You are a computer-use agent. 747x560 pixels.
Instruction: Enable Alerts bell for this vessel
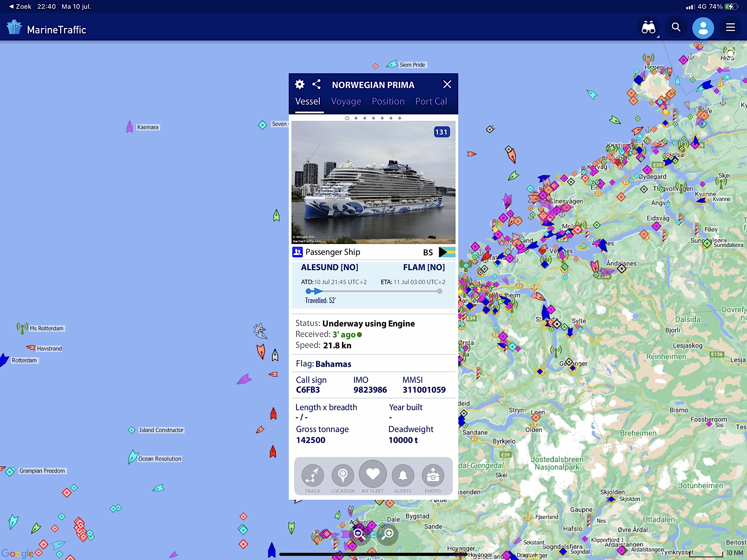click(403, 475)
